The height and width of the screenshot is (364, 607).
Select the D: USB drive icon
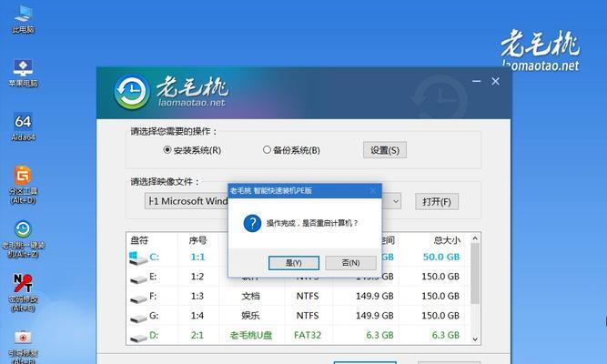click(x=138, y=338)
